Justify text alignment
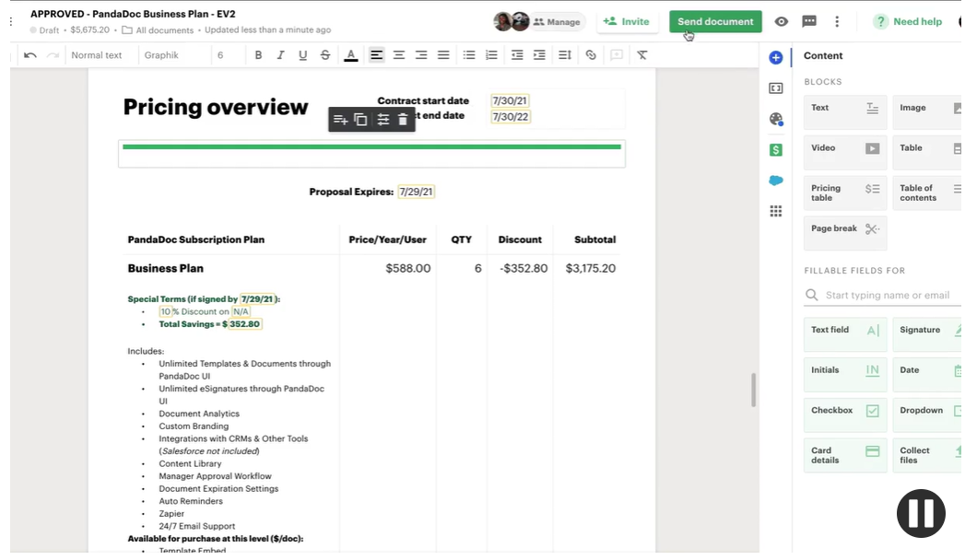977x560 pixels. coord(443,55)
